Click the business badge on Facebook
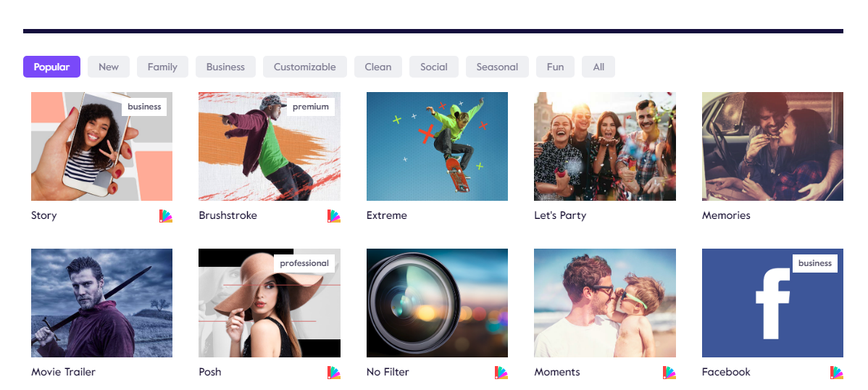Image resolution: width=868 pixels, height=390 pixels. click(x=815, y=263)
